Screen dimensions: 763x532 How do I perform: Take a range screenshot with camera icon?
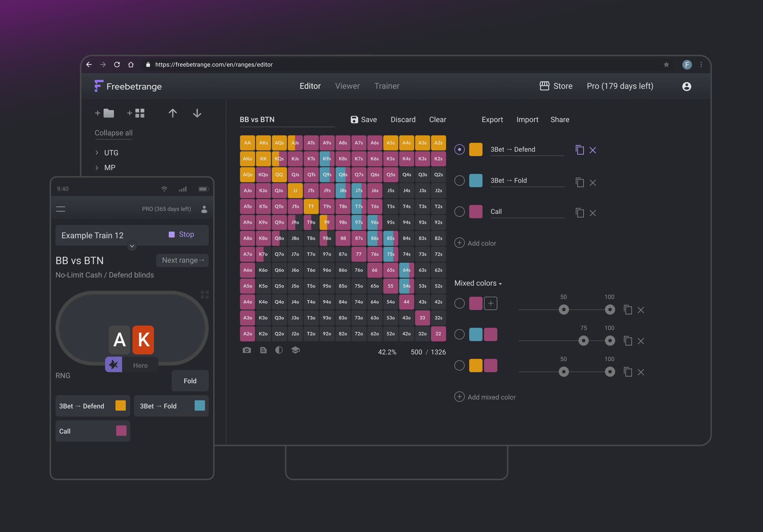(x=247, y=350)
